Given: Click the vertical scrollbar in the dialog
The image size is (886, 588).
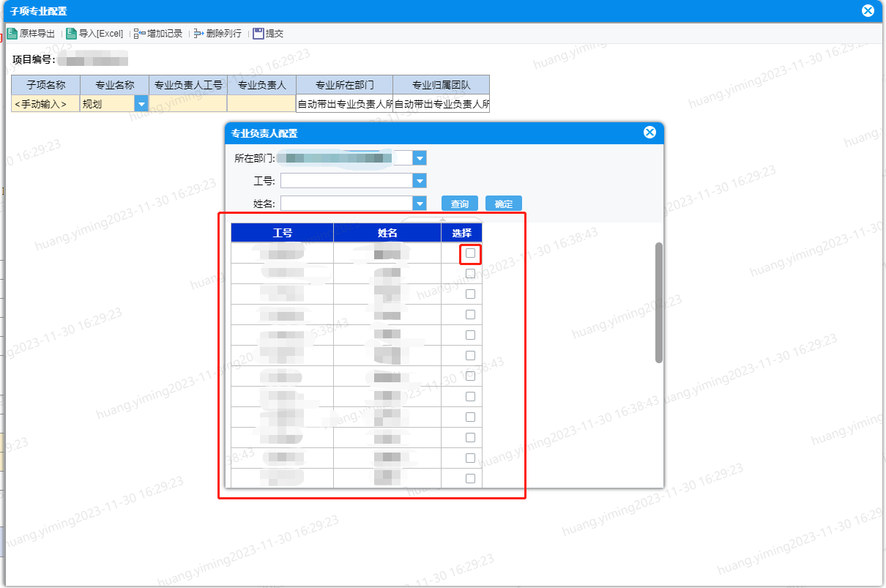Looking at the screenshot, I should (x=659, y=302).
